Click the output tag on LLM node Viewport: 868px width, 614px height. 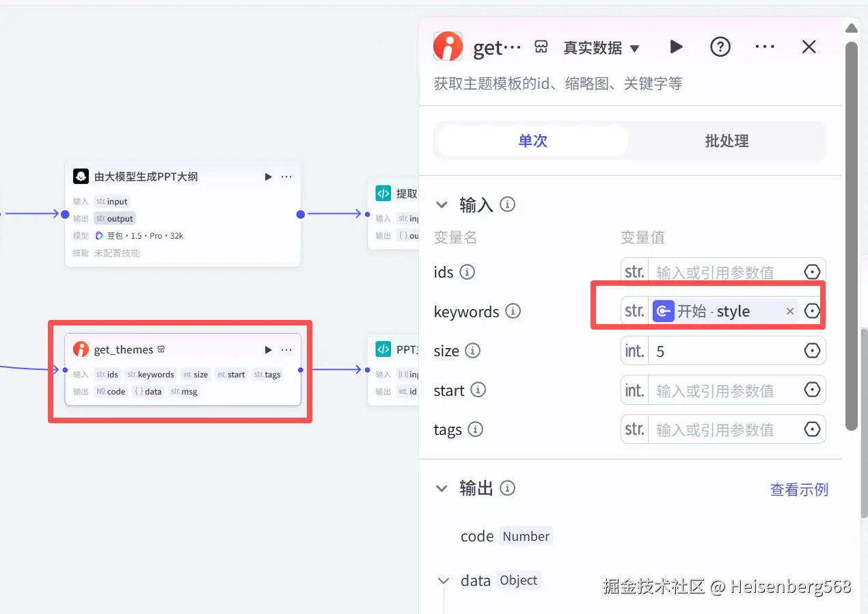tap(115, 219)
